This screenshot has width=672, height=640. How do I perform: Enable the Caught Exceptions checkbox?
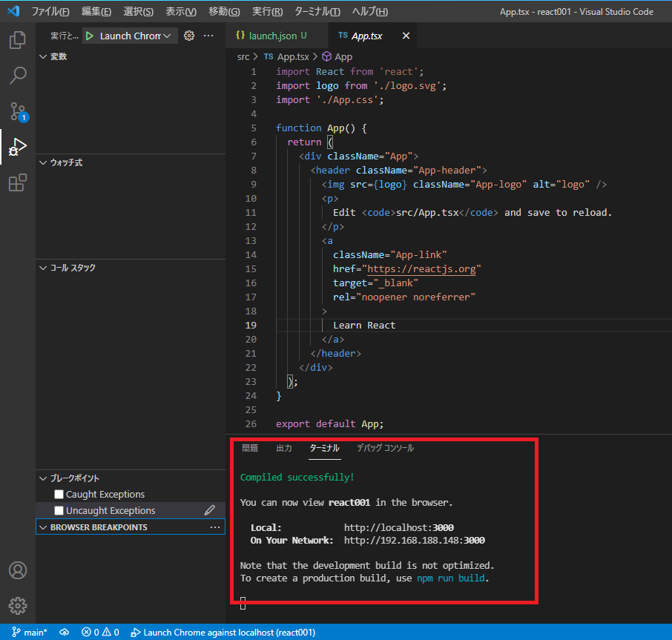point(59,495)
